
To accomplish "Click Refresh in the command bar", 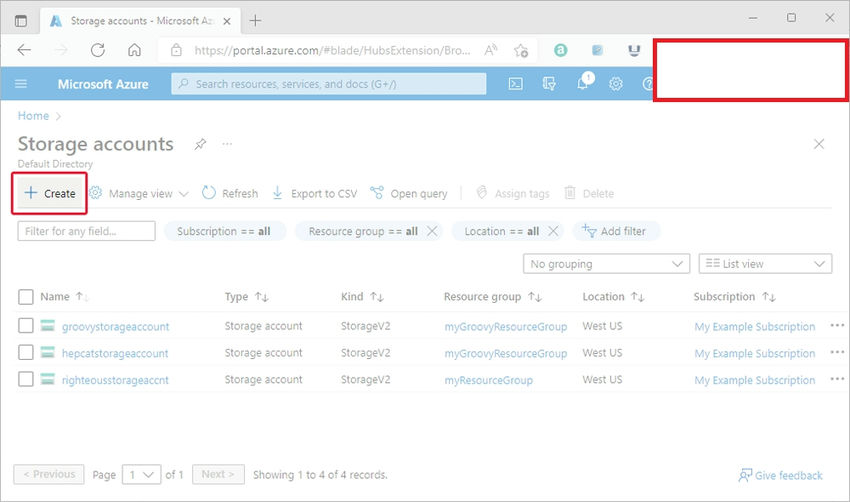I will (x=230, y=194).
